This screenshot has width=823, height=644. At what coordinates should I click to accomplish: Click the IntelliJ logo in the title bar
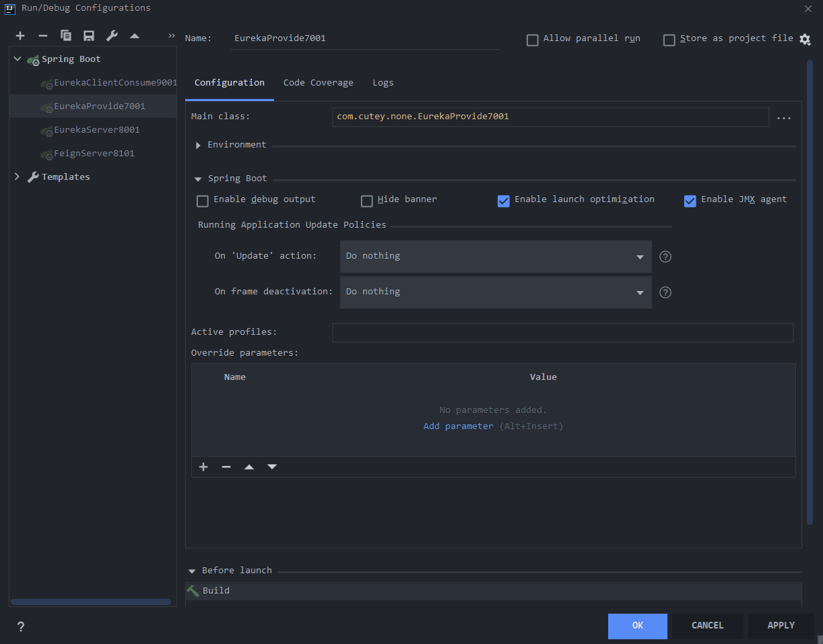pos(10,8)
